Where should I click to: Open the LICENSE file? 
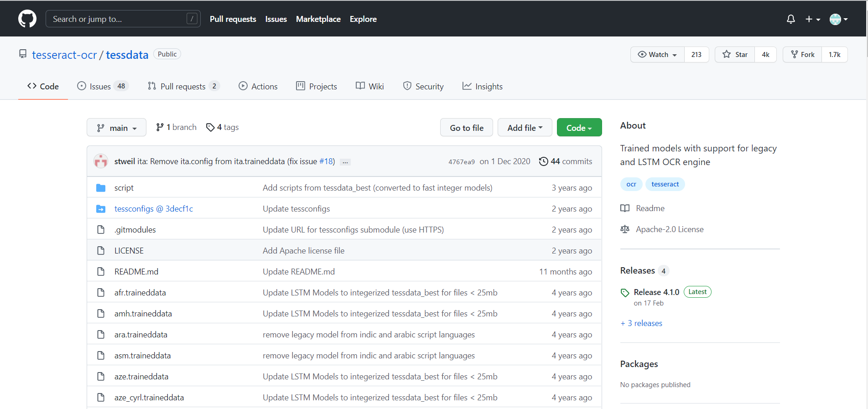click(x=129, y=251)
